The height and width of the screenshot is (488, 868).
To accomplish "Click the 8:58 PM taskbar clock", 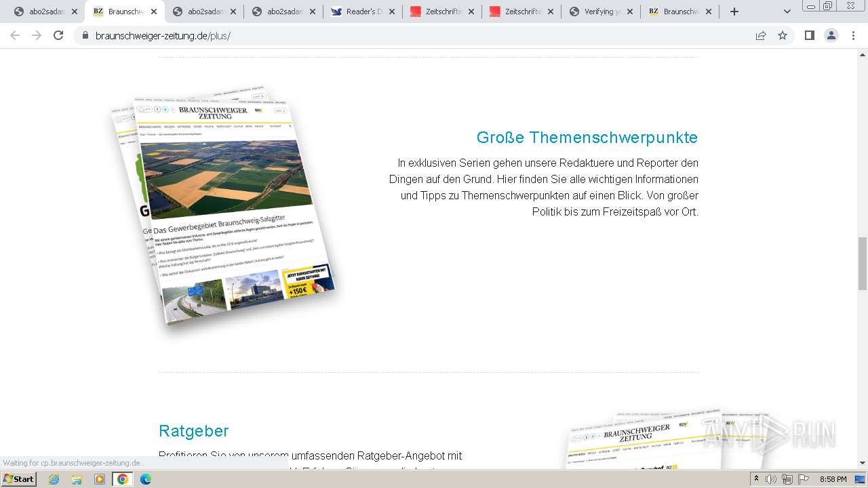I will point(833,479).
